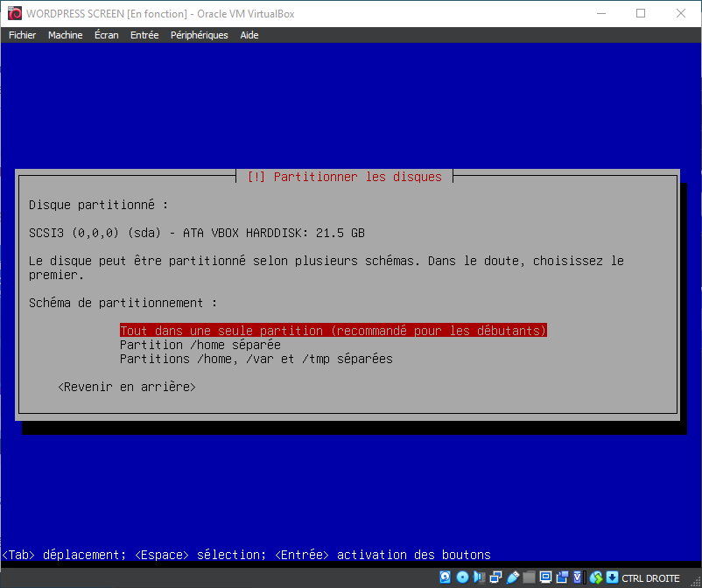
Task: Open the Machine menu
Action: (x=65, y=35)
